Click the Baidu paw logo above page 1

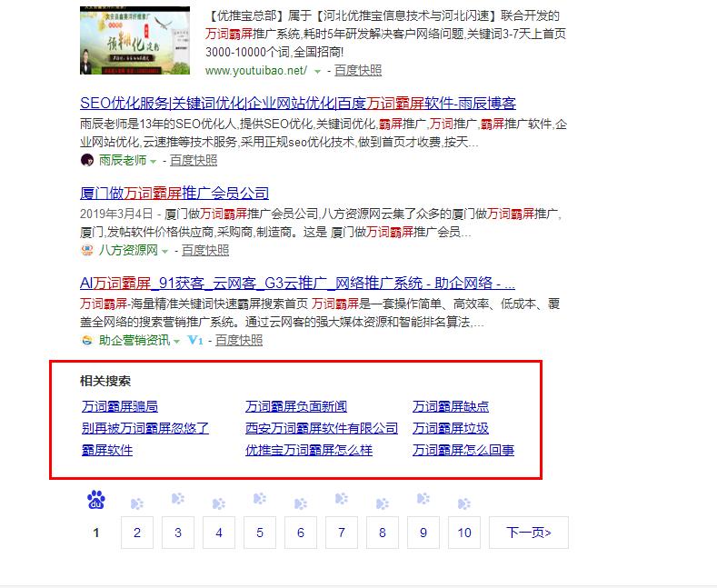(x=96, y=500)
